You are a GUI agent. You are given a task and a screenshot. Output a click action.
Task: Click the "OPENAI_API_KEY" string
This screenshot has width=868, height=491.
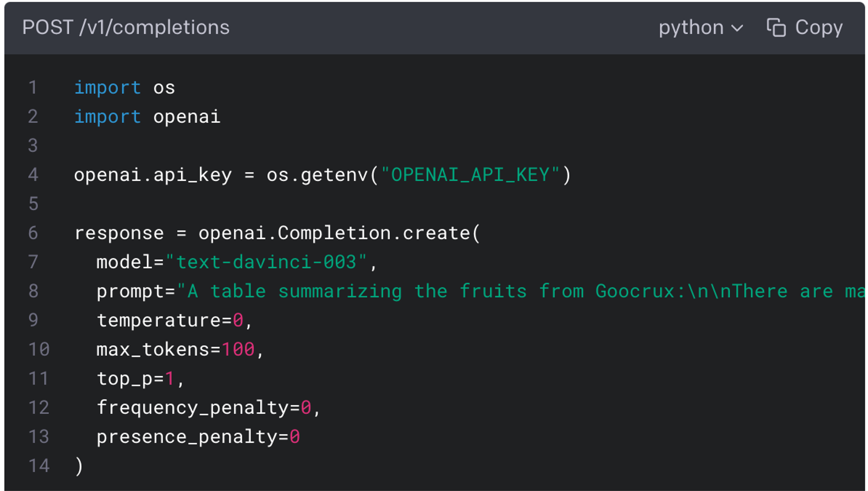point(470,175)
